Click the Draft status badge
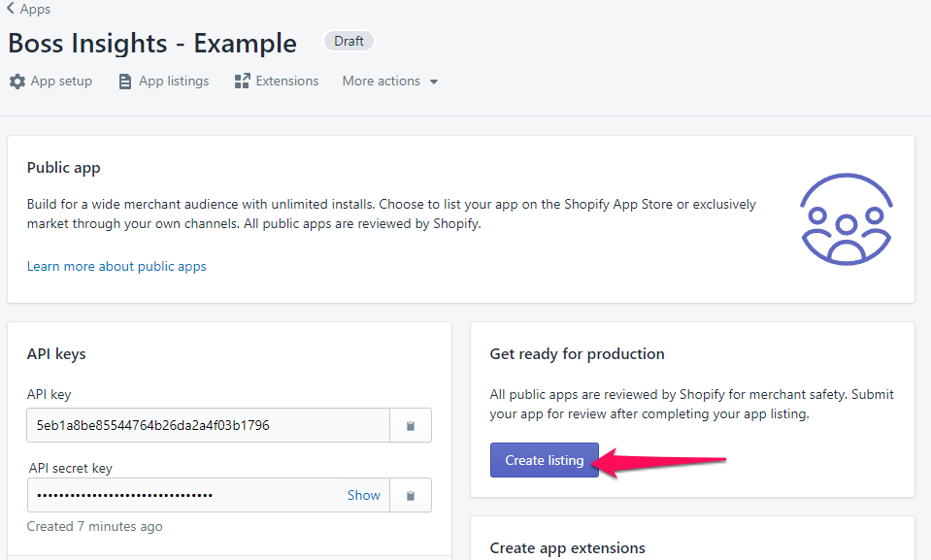 click(x=349, y=41)
